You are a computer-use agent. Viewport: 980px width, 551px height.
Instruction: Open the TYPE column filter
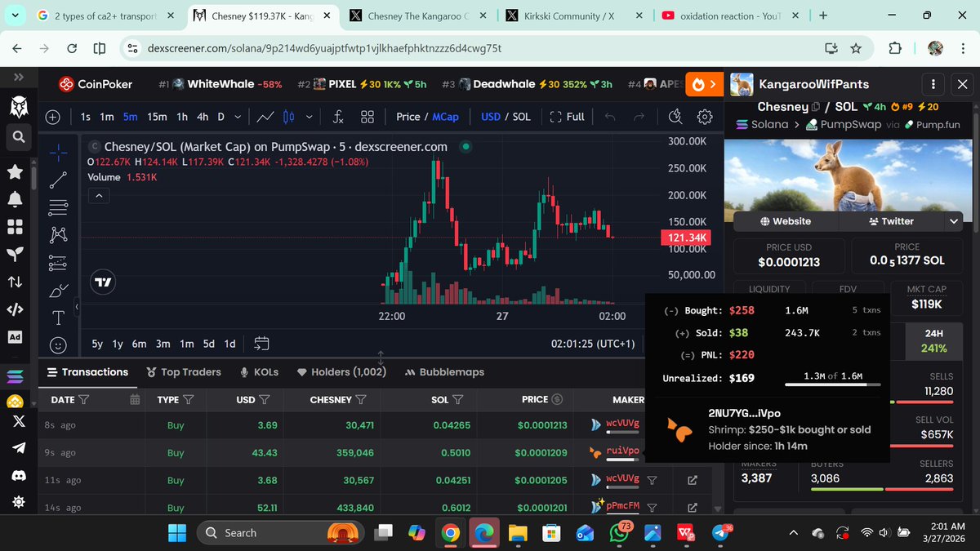(x=189, y=400)
